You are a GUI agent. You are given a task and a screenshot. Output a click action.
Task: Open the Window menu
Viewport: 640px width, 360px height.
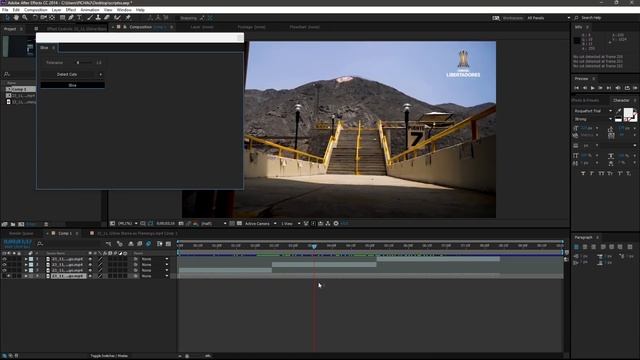tap(124, 10)
